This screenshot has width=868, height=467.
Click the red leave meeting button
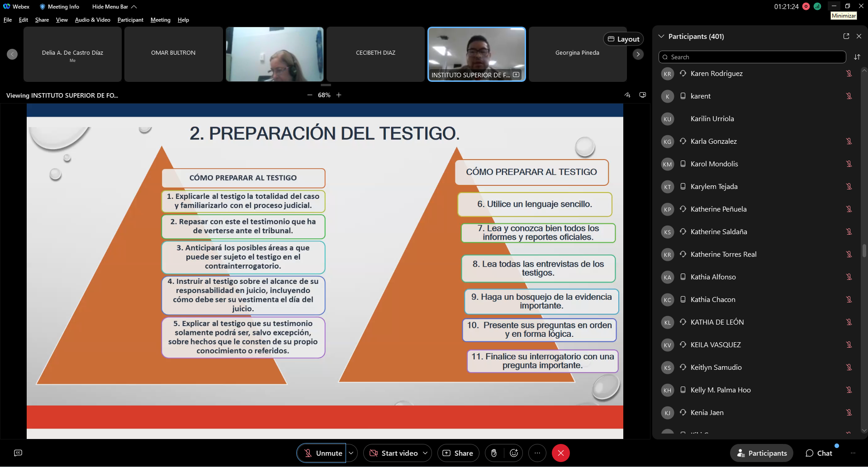pyautogui.click(x=560, y=453)
